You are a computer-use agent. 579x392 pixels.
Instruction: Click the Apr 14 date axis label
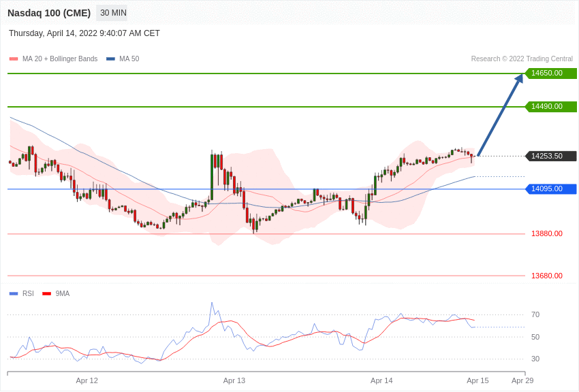381,380
